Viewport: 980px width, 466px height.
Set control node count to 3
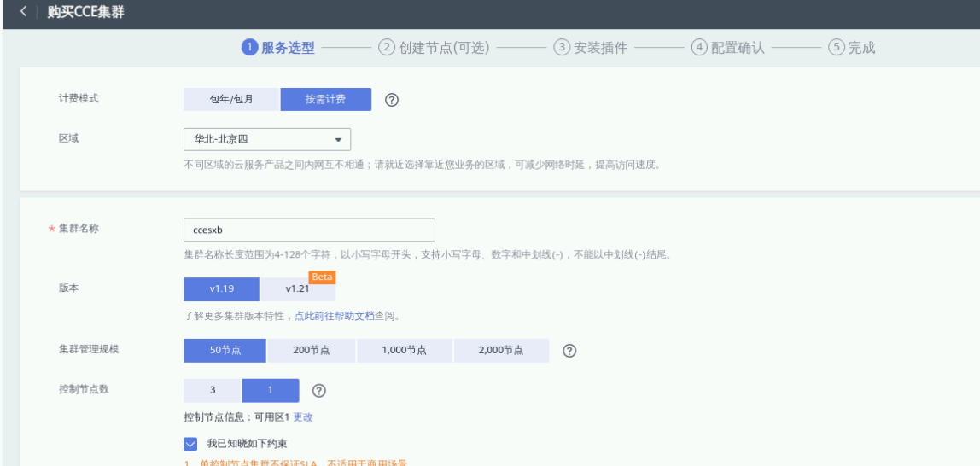pos(213,390)
